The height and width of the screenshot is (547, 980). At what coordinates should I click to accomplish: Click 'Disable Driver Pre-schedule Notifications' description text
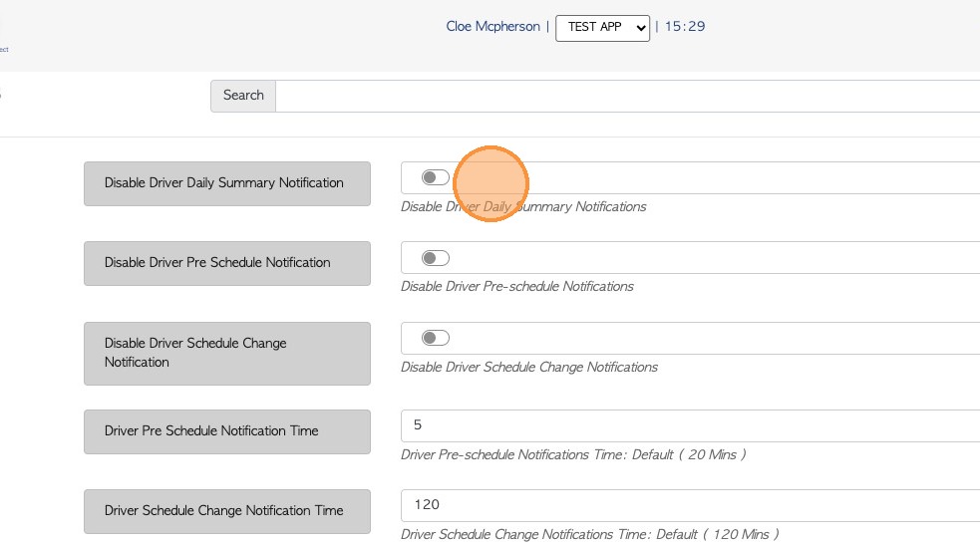516,287
